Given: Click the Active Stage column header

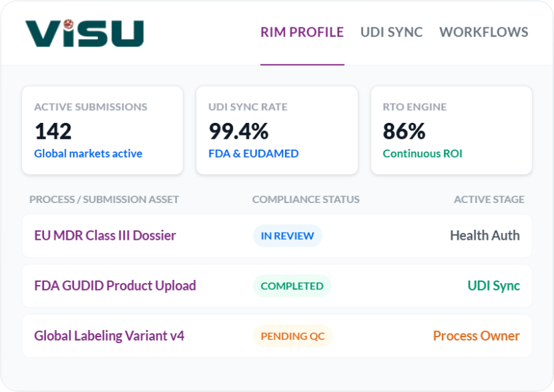Looking at the screenshot, I should pyautogui.click(x=489, y=200).
